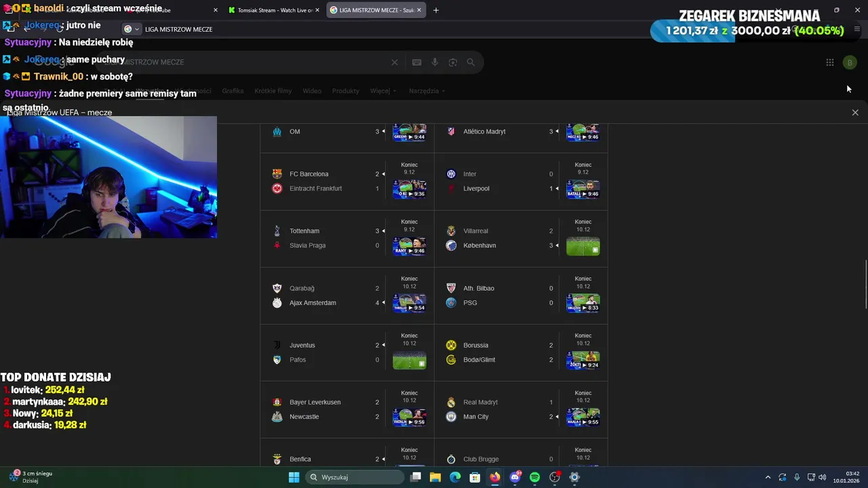Click the PSG crest icon
This screenshot has width=868, height=488.
point(451,303)
